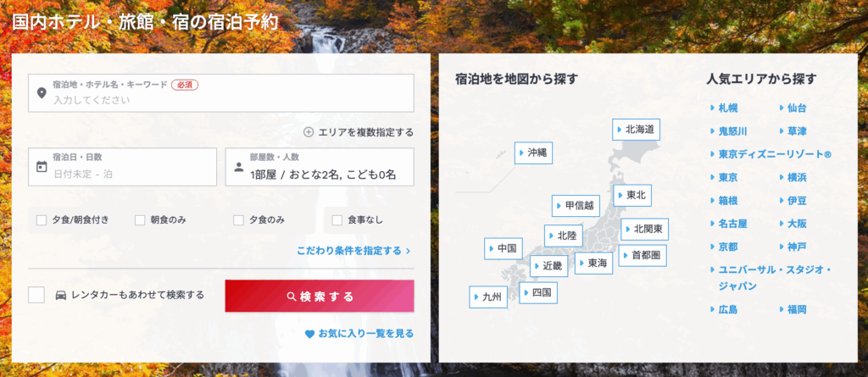Viewport: 868px width, 377px height.
Task: Click the plus icon to add multiple areas
Action: pos(309,132)
